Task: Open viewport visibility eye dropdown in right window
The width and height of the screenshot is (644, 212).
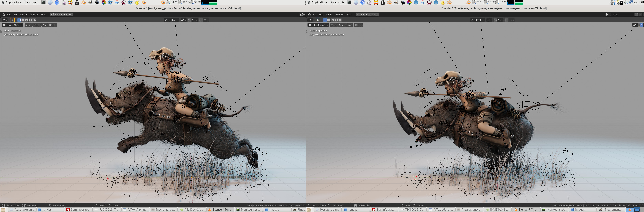Action: pos(635,25)
